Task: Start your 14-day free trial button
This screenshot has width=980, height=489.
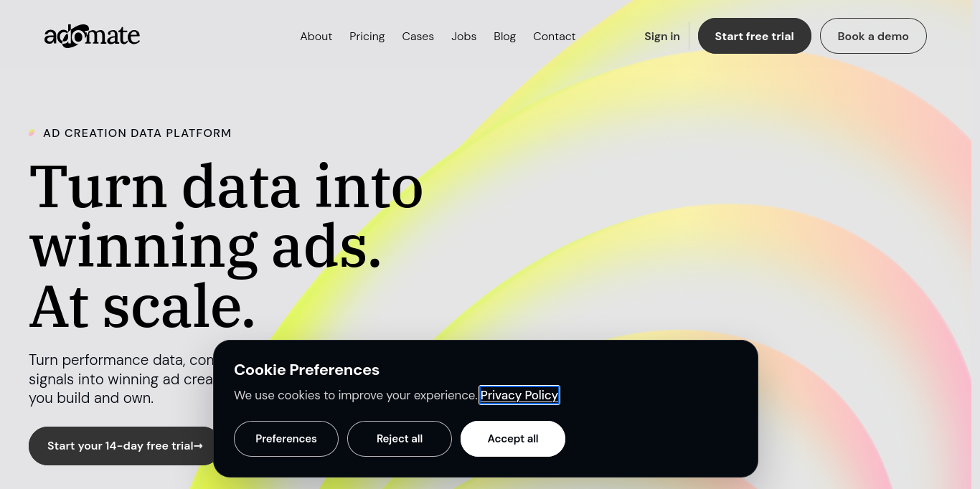Action: (125, 446)
